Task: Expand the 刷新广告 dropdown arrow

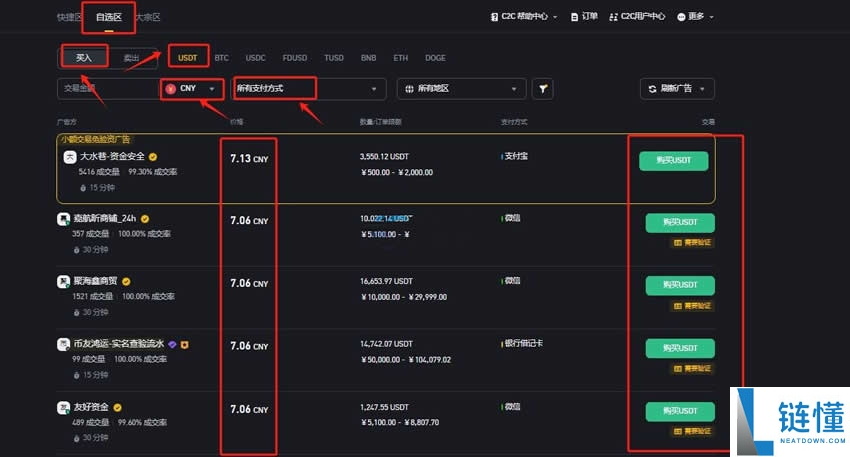Action: pyautogui.click(x=703, y=89)
